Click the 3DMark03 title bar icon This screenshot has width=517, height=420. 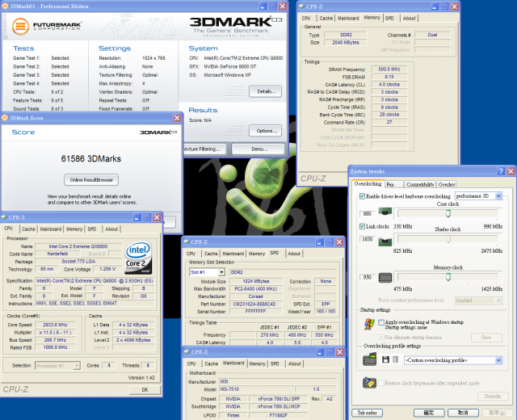click(5, 6)
